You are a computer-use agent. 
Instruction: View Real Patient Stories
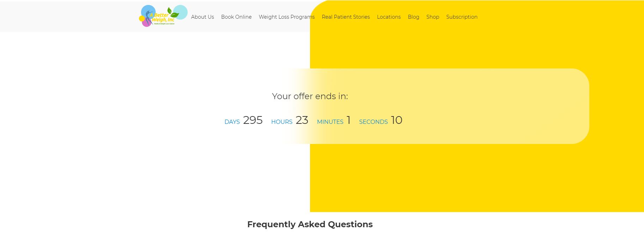point(346,17)
